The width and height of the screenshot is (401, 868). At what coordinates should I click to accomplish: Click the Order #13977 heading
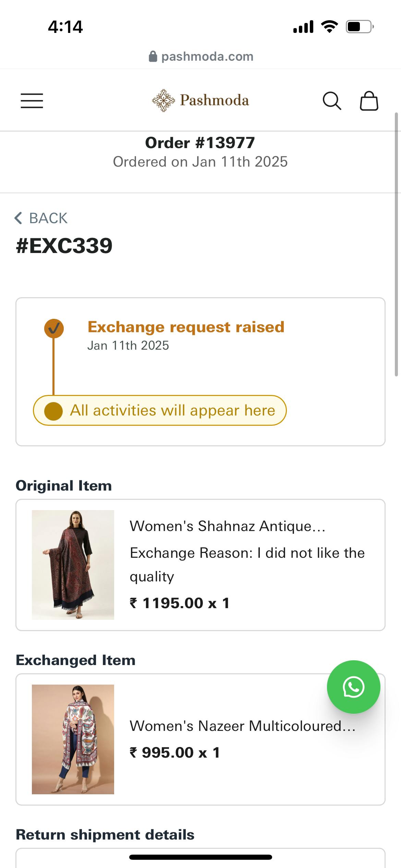200,143
